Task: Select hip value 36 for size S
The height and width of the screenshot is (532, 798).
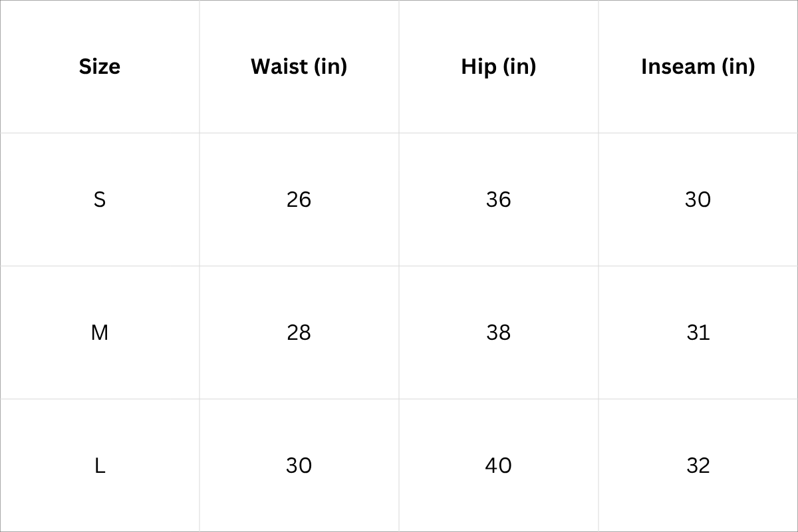Action: tap(498, 199)
